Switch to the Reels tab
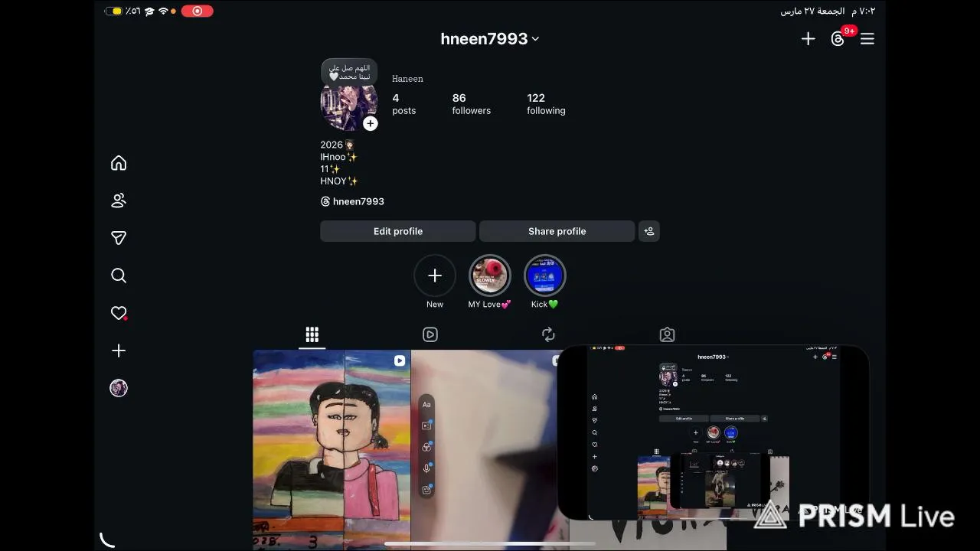Image resolution: width=980 pixels, height=551 pixels. [x=430, y=334]
